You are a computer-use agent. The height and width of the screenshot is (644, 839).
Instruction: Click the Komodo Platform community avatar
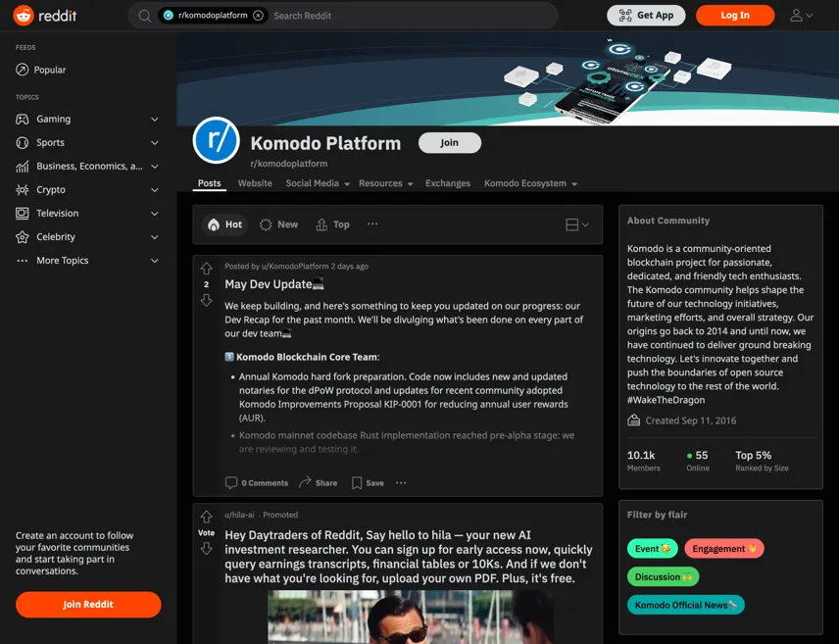pos(217,140)
